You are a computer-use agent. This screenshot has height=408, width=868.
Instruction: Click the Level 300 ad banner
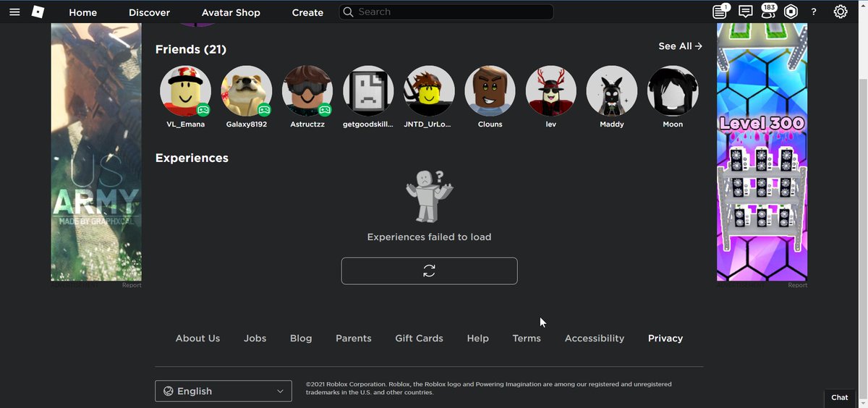(762, 152)
